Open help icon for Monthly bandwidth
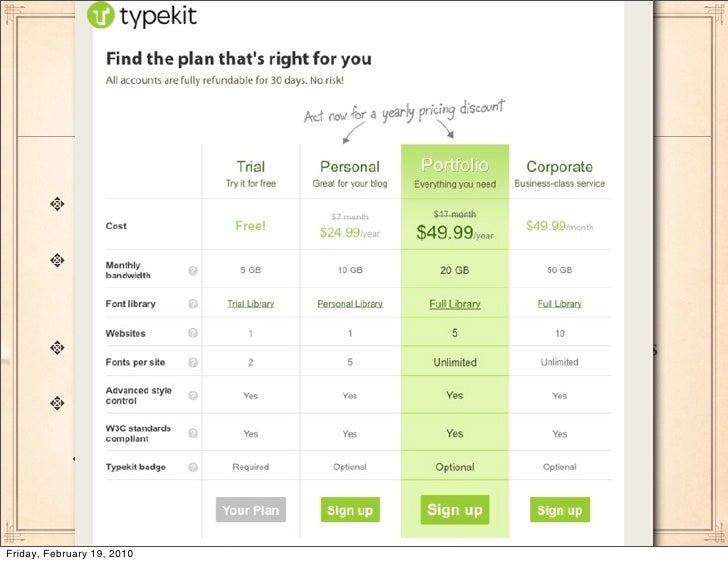 (193, 271)
